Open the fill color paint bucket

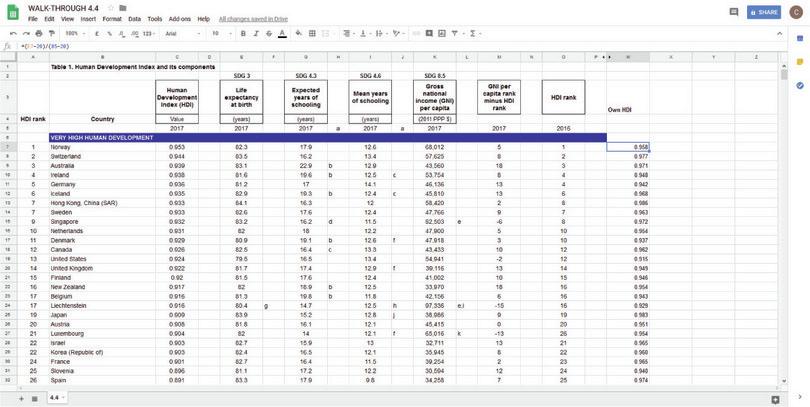[299, 34]
